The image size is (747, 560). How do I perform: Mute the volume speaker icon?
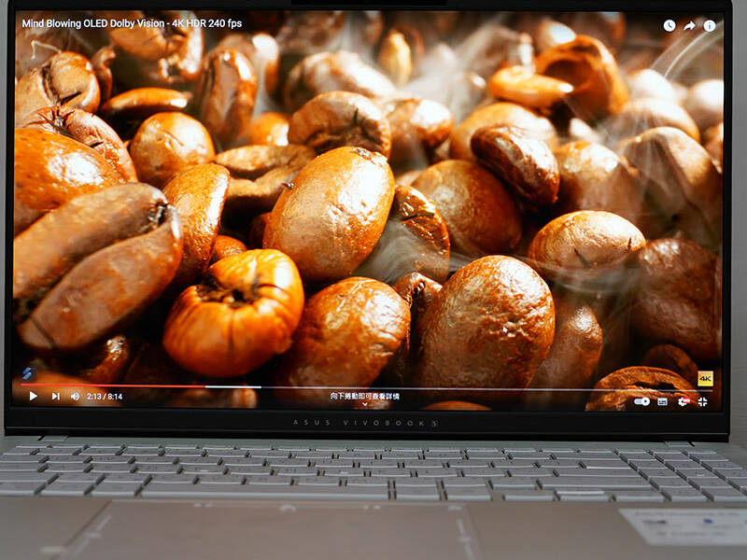point(76,396)
